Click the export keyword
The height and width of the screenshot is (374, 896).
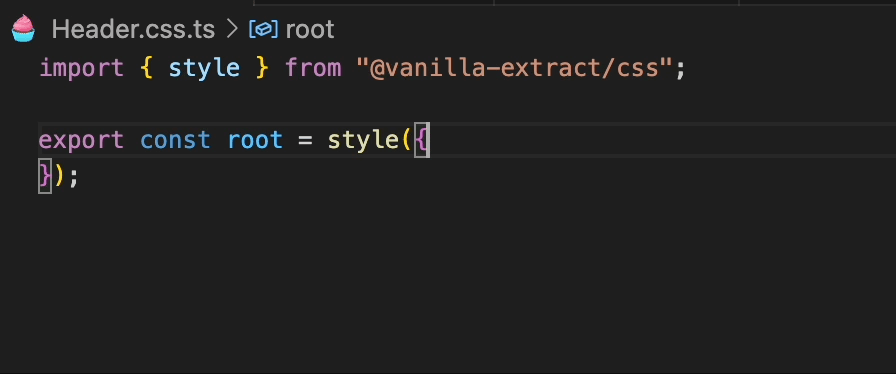(x=81, y=140)
